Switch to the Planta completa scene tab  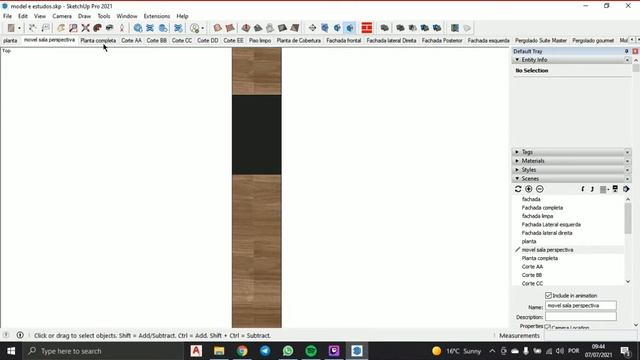click(x=98, y=40)
